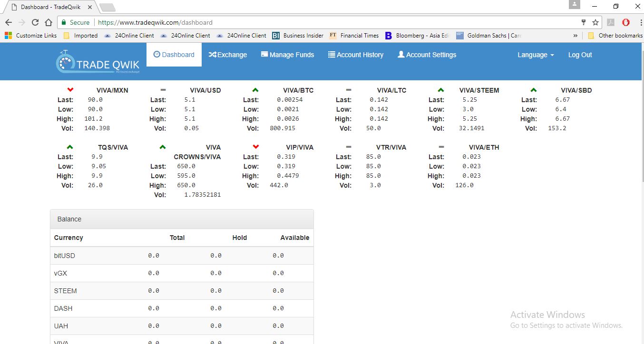Viewport: 644px width, 344px height.
Task: Click green up arrow for VIVA/STEEM
Action: click(x=440, y=90)
